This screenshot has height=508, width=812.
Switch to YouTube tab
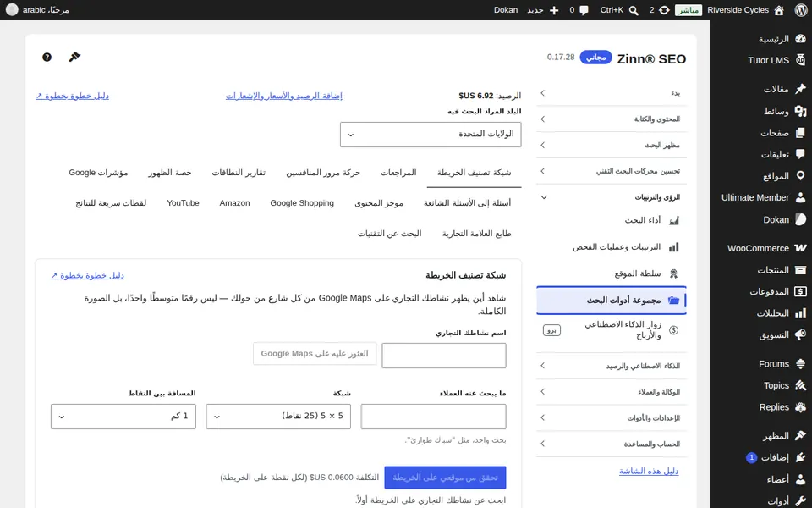[183, 203]
